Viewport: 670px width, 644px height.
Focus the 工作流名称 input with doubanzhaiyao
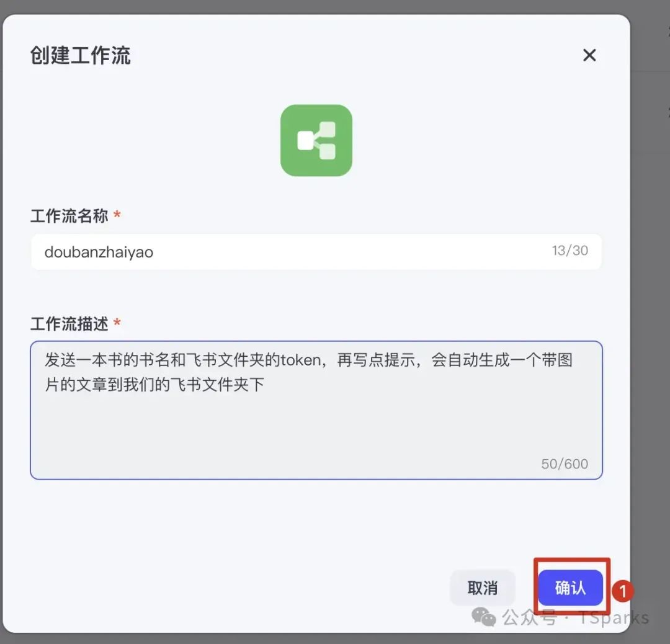(316, 252)
